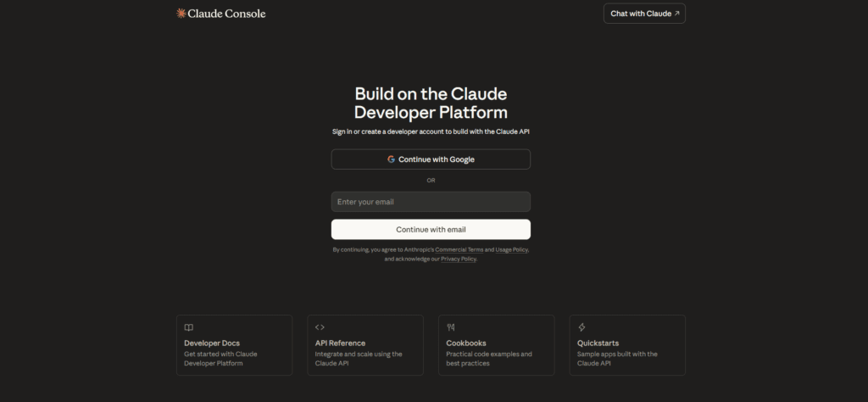Click 'Practical code examples and best practices' text
The image size is (868, 402).
(489, 359)
